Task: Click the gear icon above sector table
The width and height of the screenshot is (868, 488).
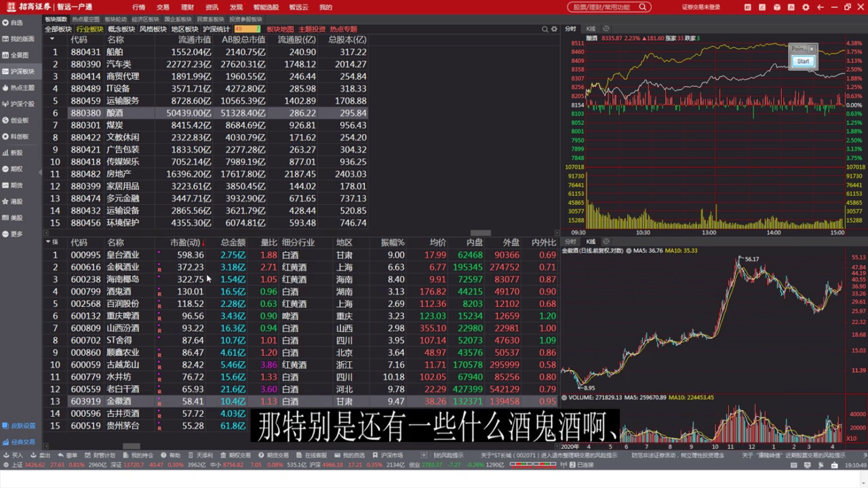Action: click(x=554, y=29)
